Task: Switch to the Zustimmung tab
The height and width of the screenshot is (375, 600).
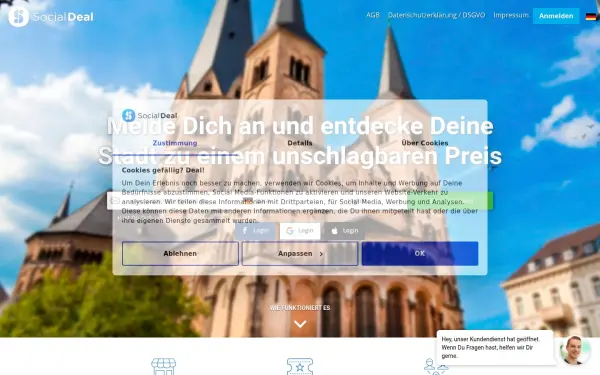Action: (x=175, y=143)
